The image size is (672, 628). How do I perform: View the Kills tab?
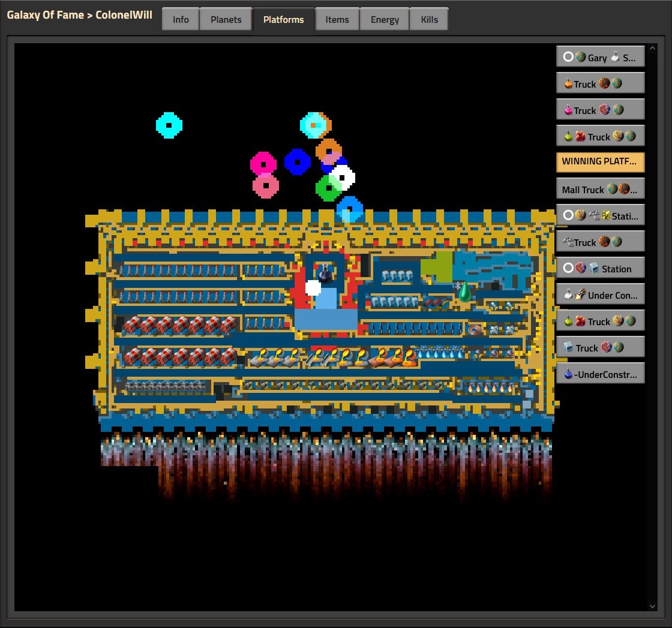429,19
